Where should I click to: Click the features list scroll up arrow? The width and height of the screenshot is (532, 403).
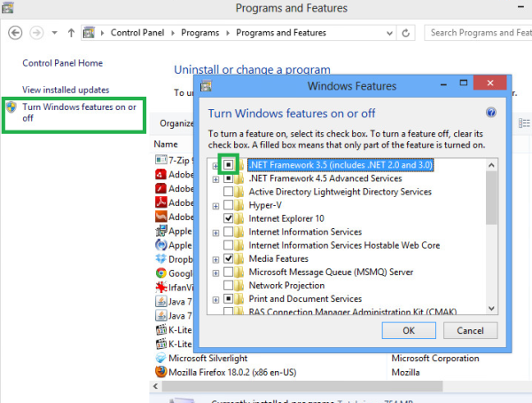click(x=491, y=165)
